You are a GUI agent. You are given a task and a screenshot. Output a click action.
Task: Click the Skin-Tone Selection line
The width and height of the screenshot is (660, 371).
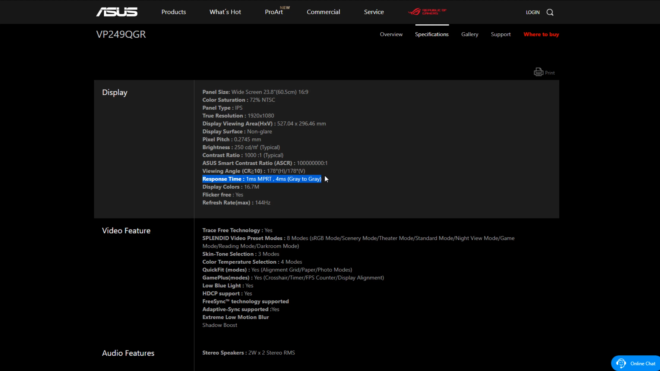(x=240, y=254)
